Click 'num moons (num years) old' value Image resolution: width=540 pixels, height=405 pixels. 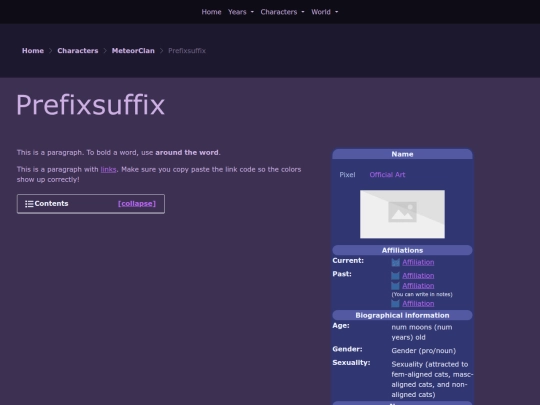[422, 332]
